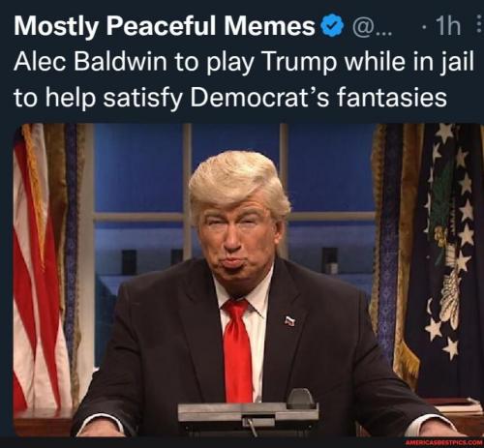Viewport: 484px width, 448px height.
Task: Click the blond hair in the photo
Action: click(x=237, y=182)
